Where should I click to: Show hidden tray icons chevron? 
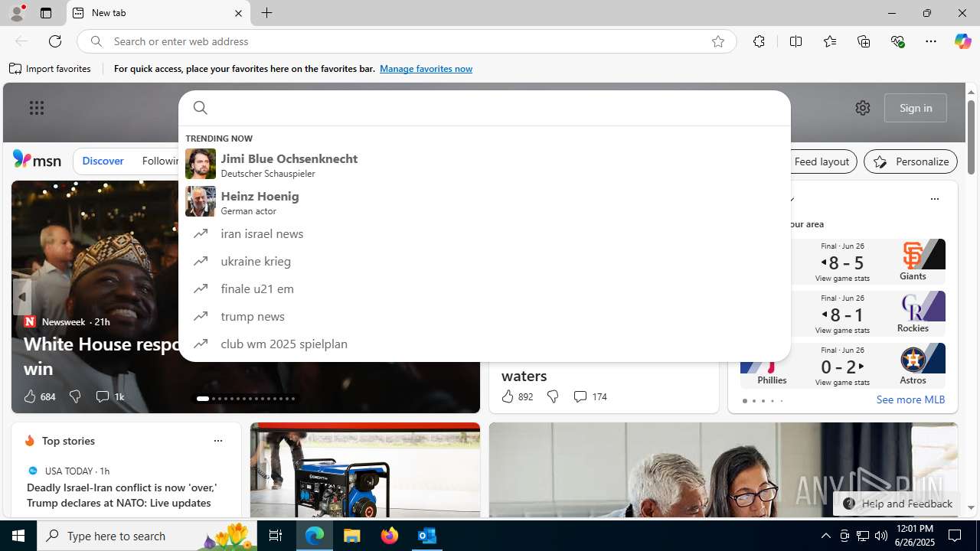[x=825, y=536]
